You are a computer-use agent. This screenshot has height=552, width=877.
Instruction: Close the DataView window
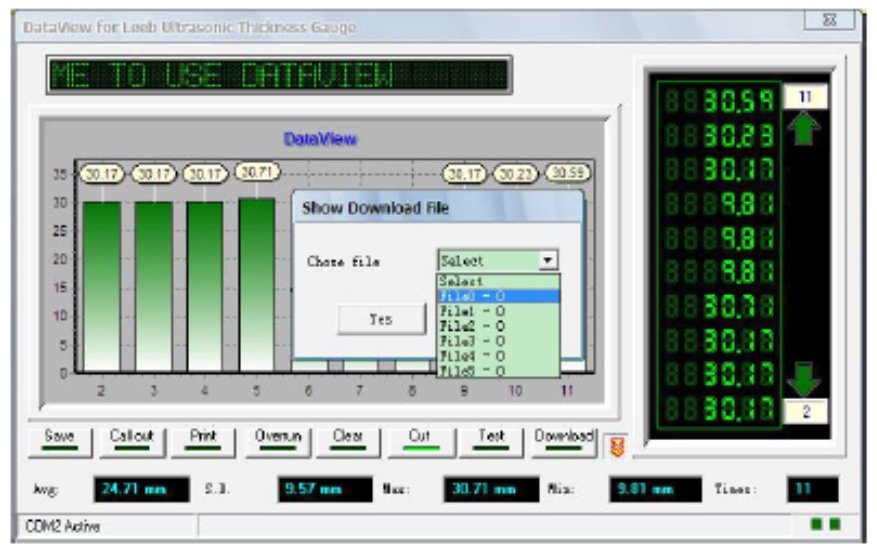tap(829, 20)
